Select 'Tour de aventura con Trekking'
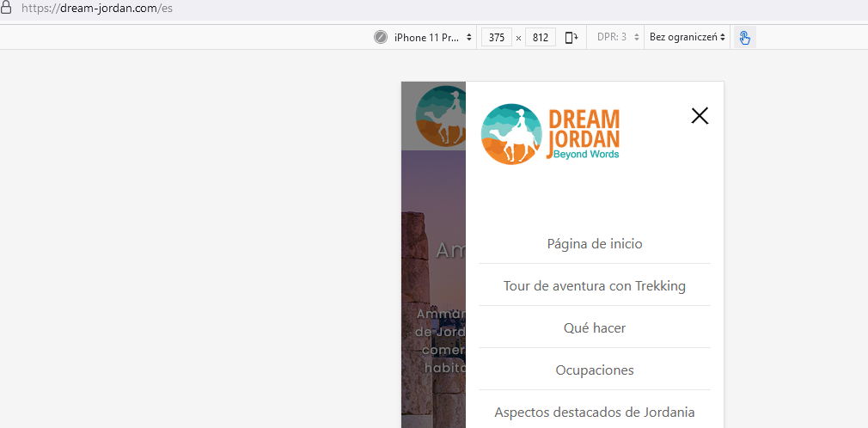 [595, 285]
